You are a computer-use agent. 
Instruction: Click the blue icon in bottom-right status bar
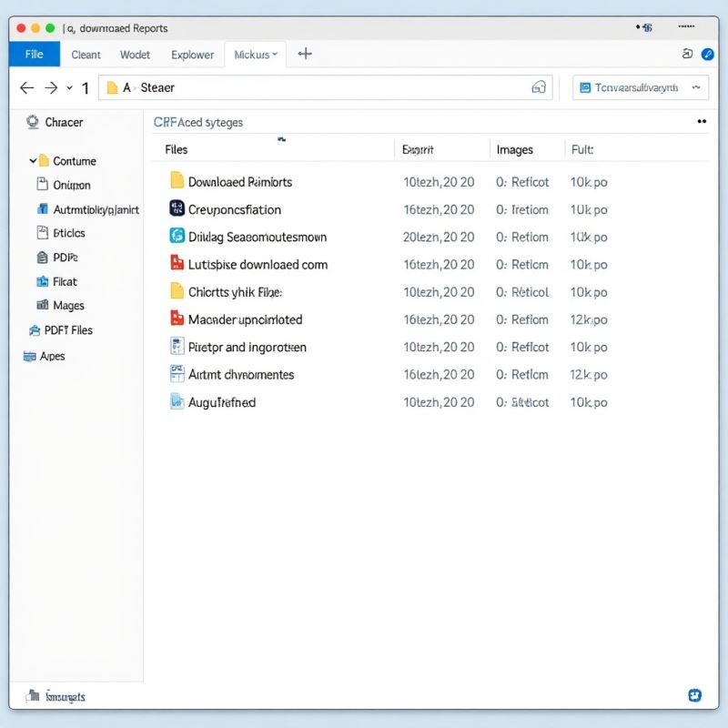point(694,695)
